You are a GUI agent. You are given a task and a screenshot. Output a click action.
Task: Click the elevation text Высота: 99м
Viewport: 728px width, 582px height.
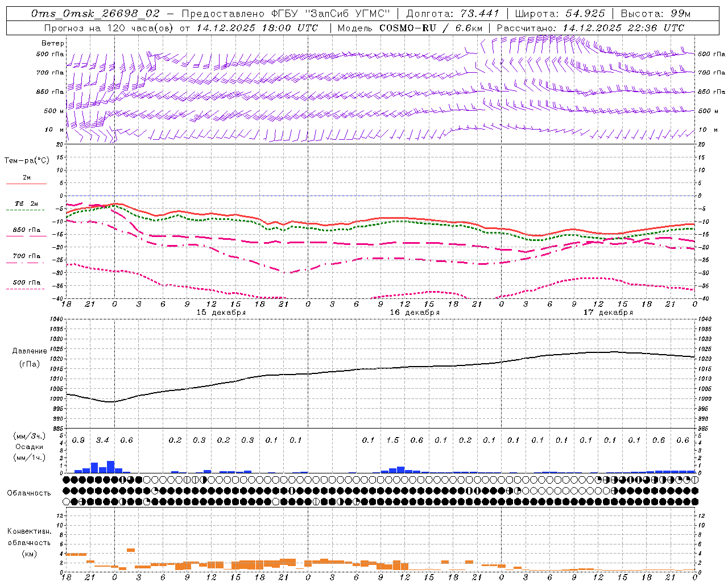tap(656, 14)
